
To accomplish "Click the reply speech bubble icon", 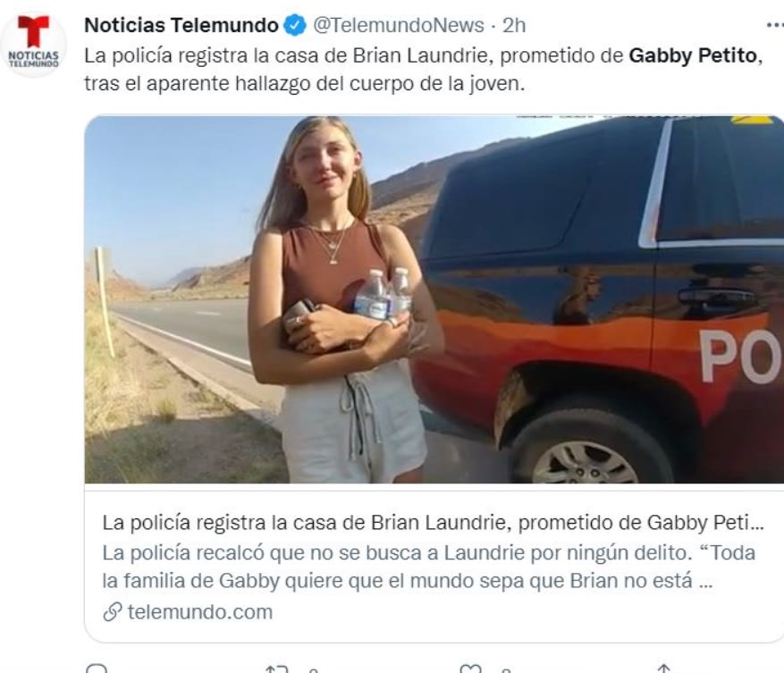I will (x=97, y=669).
